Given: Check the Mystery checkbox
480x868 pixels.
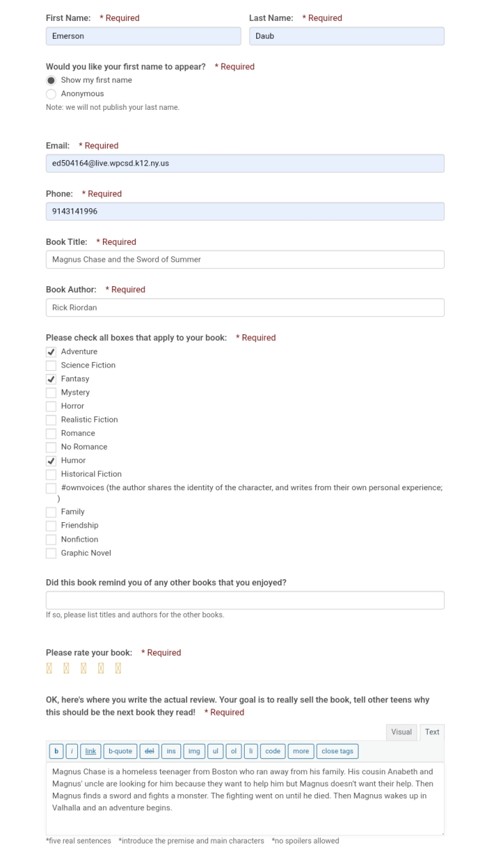Looking at the screenshot, I should (51, 393).
